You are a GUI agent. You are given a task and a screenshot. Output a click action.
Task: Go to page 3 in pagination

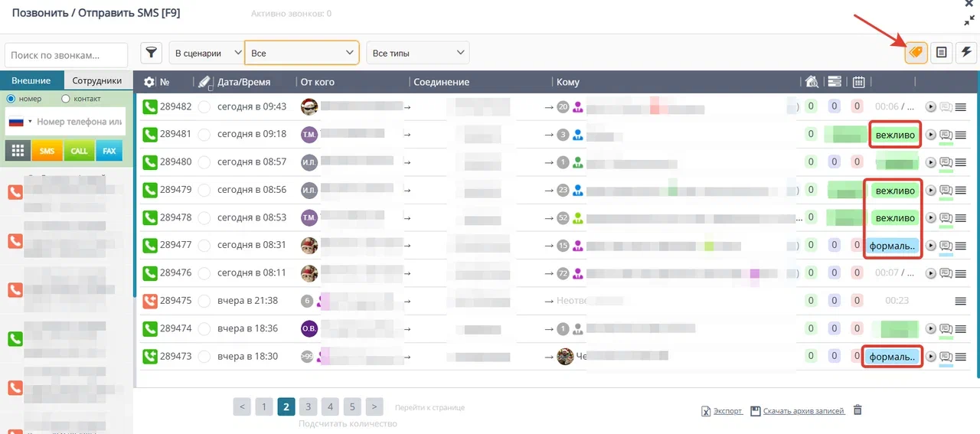click(308, 406)
